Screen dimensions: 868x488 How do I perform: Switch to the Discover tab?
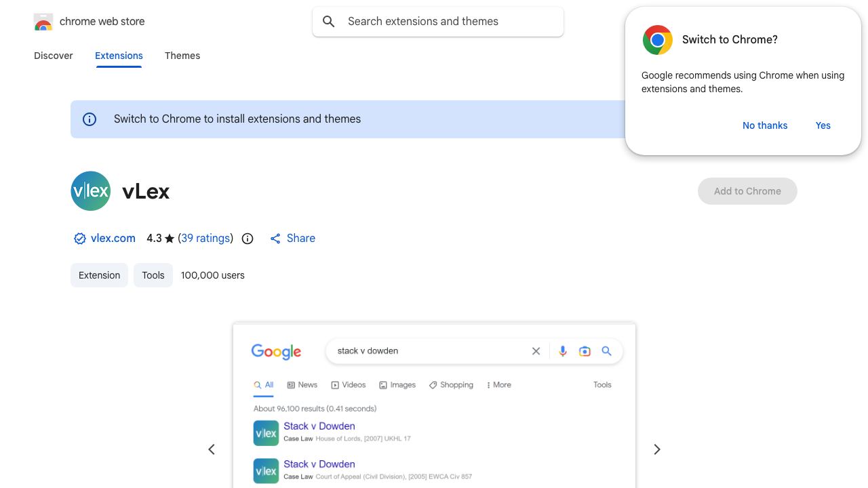coord(54,56)
